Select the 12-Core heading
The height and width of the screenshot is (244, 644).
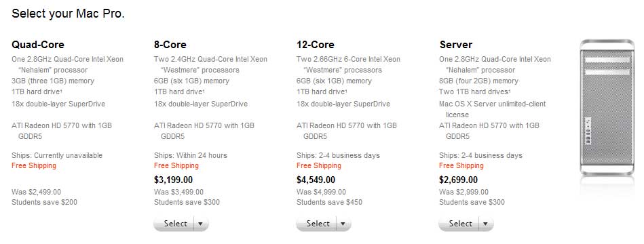316,44
